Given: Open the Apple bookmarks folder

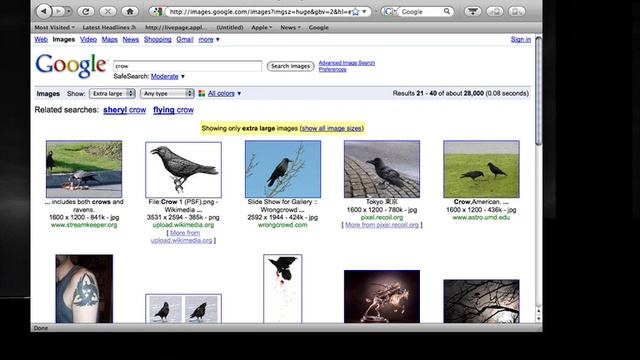Looking at the screenshot, I should coord(262,27).
